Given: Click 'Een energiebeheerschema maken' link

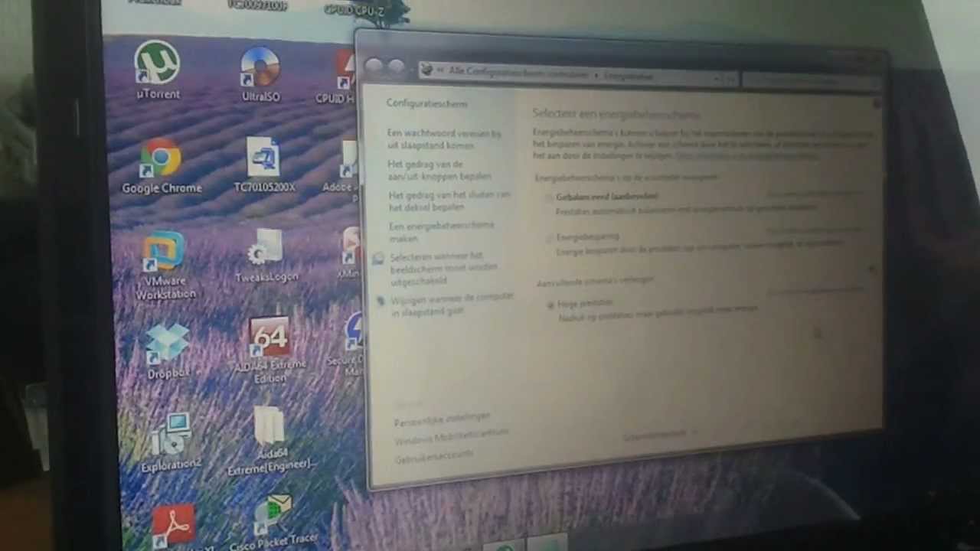Looking at the screenshot, I should [x=442, y=231].
